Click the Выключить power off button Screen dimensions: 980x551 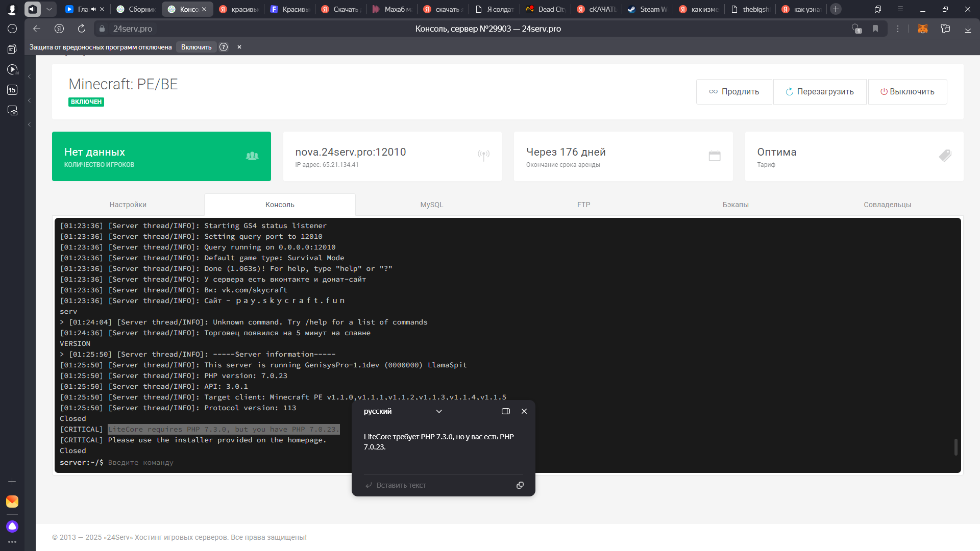click(907, 92)
